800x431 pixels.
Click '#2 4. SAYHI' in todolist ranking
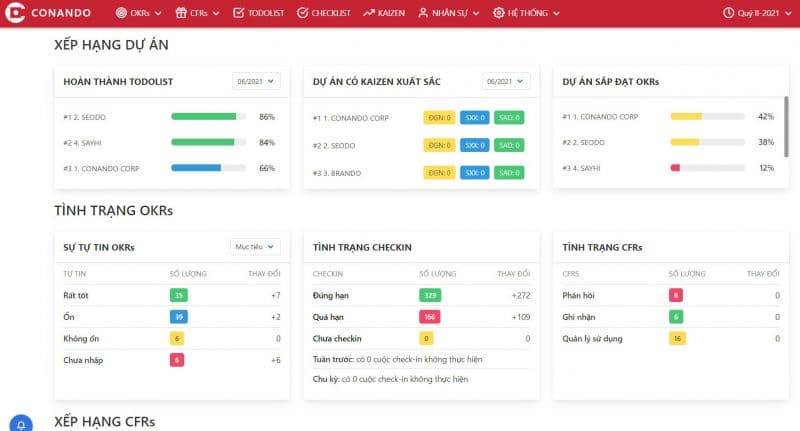point(82,143)
